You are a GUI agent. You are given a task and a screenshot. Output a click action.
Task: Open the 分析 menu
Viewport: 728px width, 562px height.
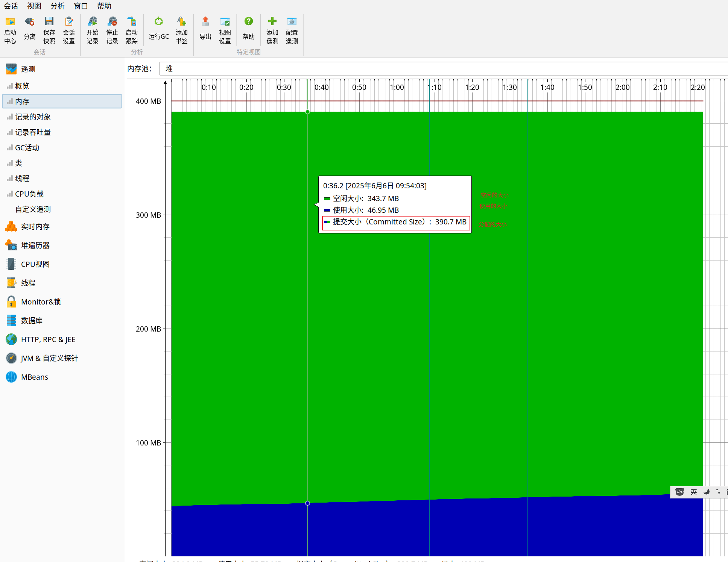(57, 6)
